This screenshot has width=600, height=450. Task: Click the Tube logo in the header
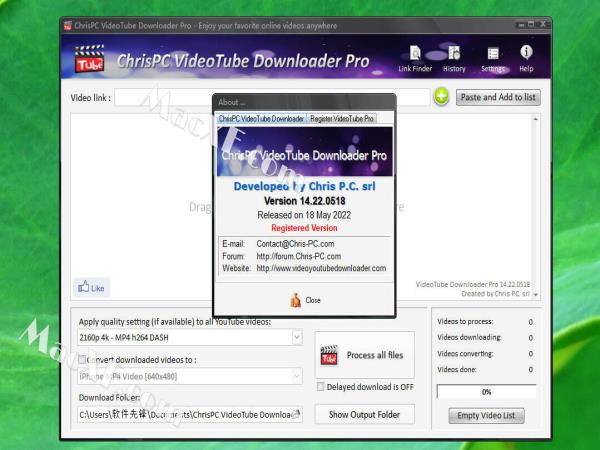89,59
